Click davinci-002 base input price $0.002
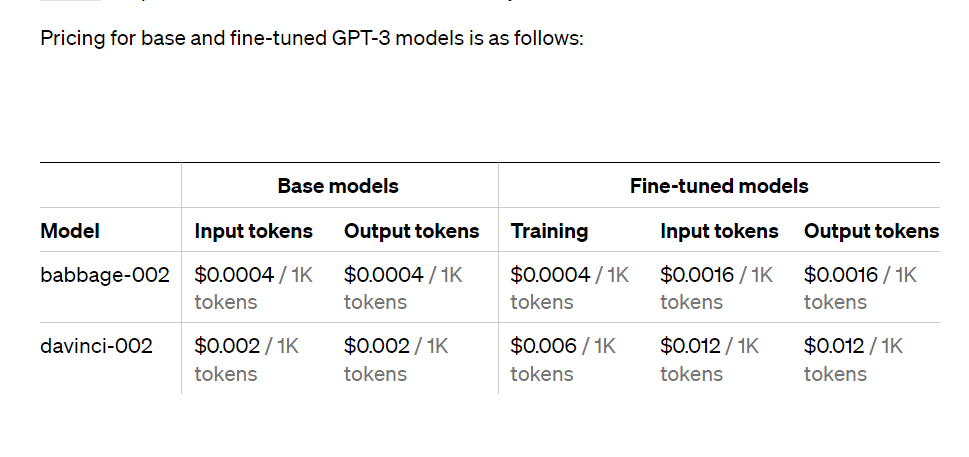Image resolution: width=969 pixels, height=457 pixels. click(x=227, y=346)
